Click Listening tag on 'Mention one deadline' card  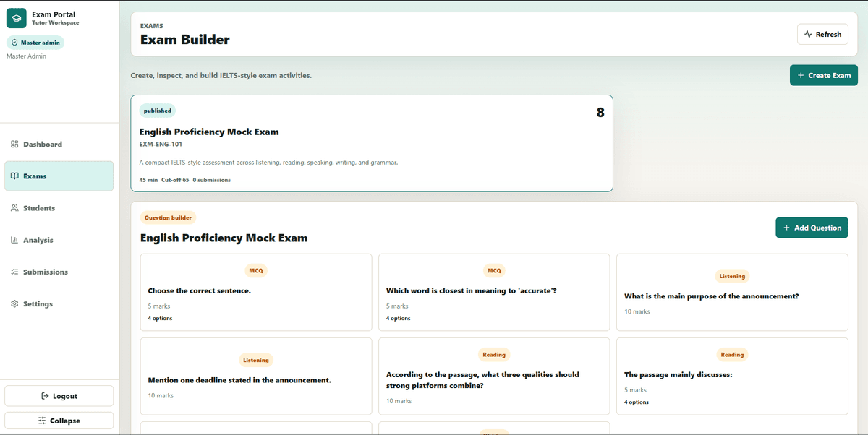pos(256,360)
